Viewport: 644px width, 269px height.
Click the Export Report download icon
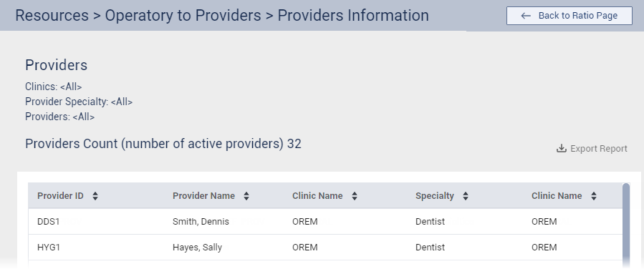[x=561, y=148]
